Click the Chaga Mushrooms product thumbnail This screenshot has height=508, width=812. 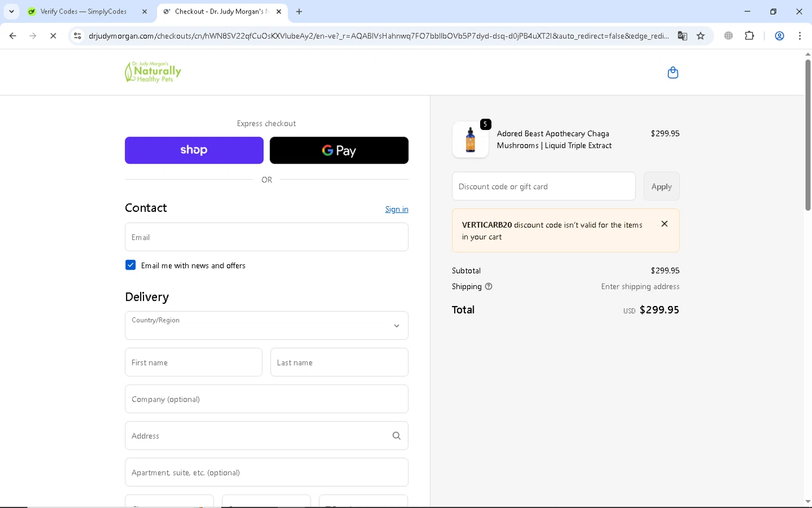pos(470,140)
